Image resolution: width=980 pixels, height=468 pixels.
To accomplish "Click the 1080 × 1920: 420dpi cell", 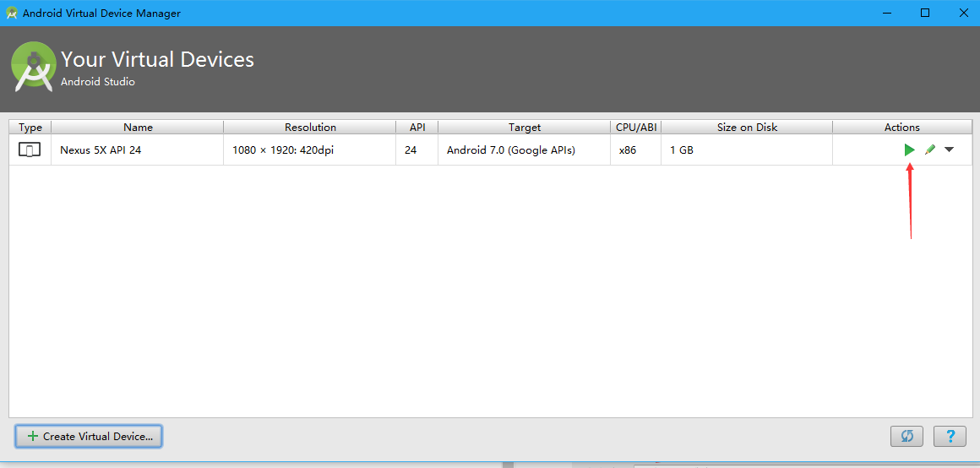I will coord(310,150).
